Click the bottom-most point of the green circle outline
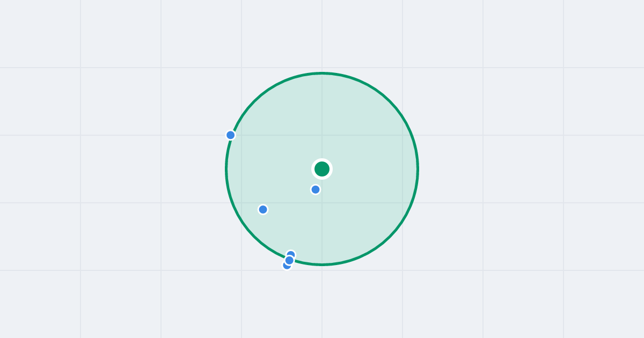Image resolution: width=644 pixels, height=338 pixels. point(322,264)
